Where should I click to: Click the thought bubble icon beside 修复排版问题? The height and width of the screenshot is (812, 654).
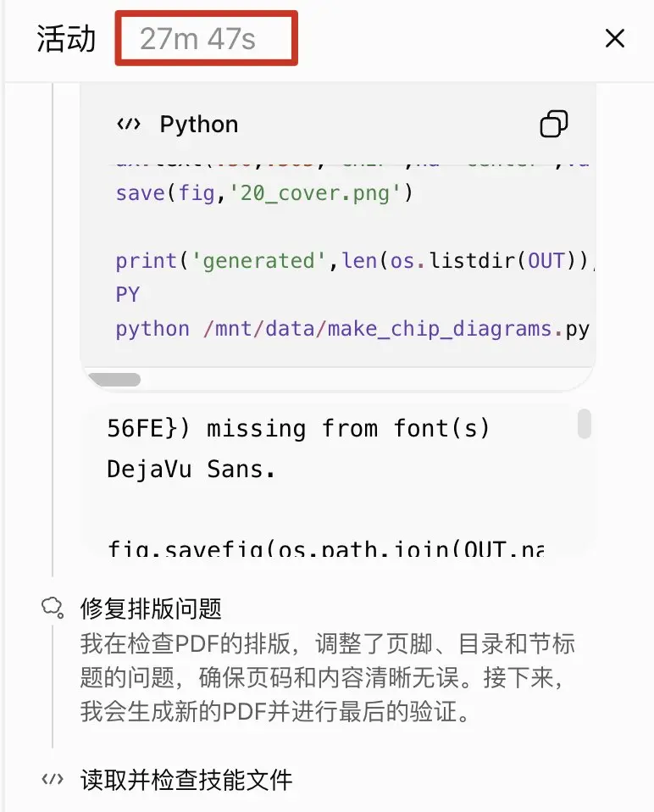(53, 608)
